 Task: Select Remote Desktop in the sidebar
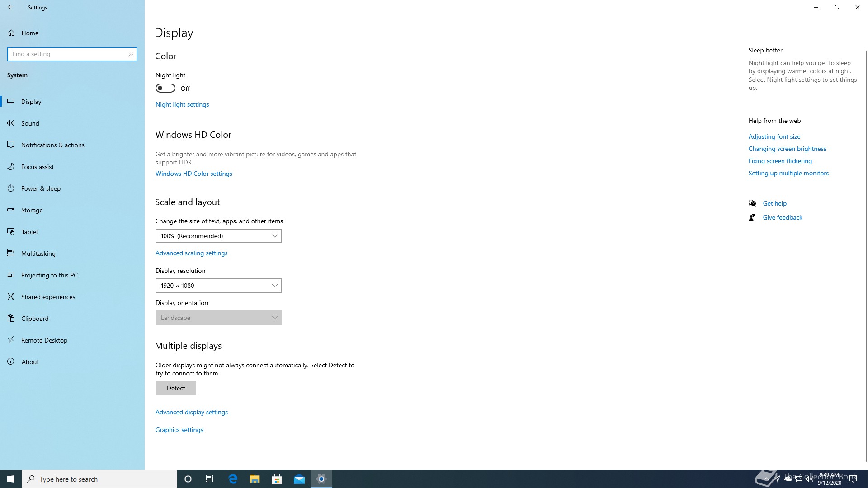point(72,340)
